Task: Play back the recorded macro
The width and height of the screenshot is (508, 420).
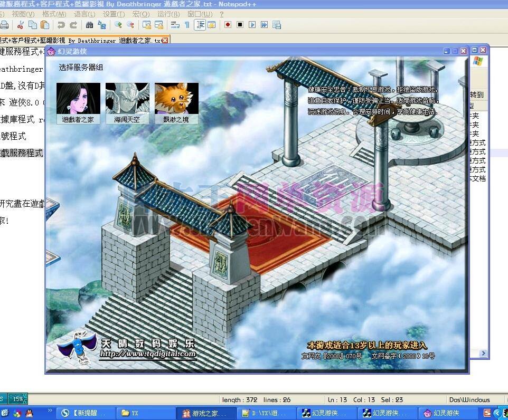Action: pyautogui.click(x=252, y=25)
